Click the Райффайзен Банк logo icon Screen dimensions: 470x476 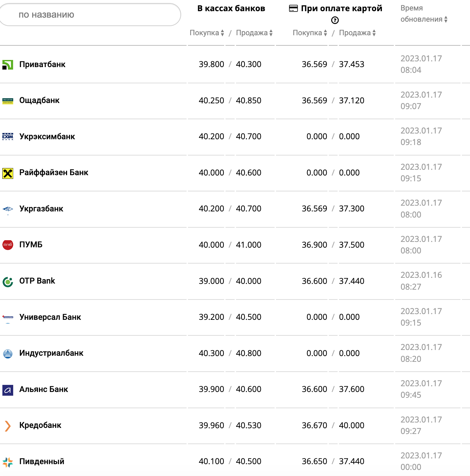(8, 173)
